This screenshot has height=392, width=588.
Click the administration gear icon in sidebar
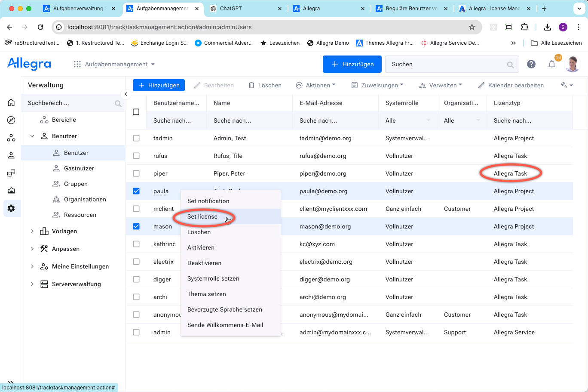point(11,208)
